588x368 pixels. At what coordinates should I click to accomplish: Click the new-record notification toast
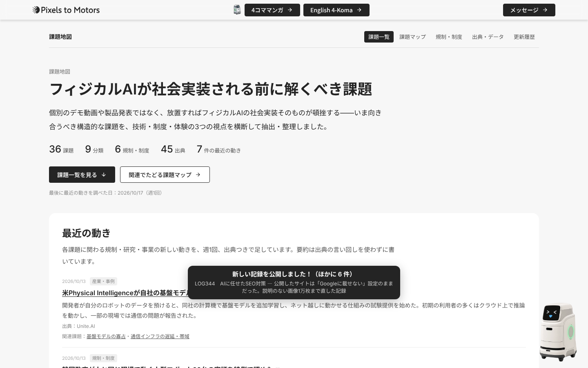coord(294,283)
